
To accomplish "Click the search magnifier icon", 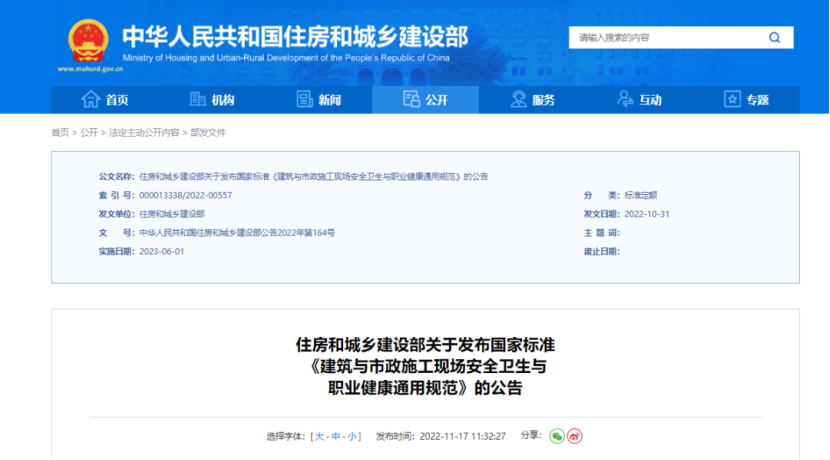I will point(774,38).
